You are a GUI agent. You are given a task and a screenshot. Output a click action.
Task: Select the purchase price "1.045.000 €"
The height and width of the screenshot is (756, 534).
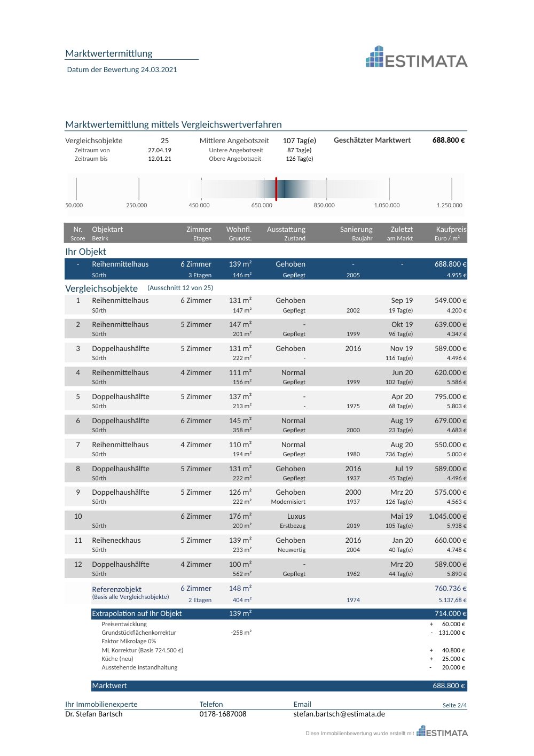tap(447, 517)
